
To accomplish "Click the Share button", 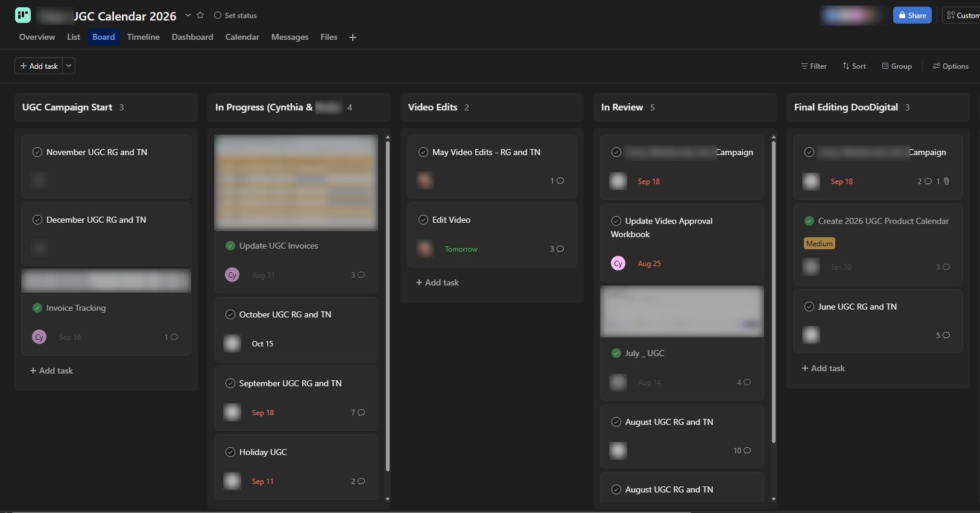I will (x=912, y=15).
